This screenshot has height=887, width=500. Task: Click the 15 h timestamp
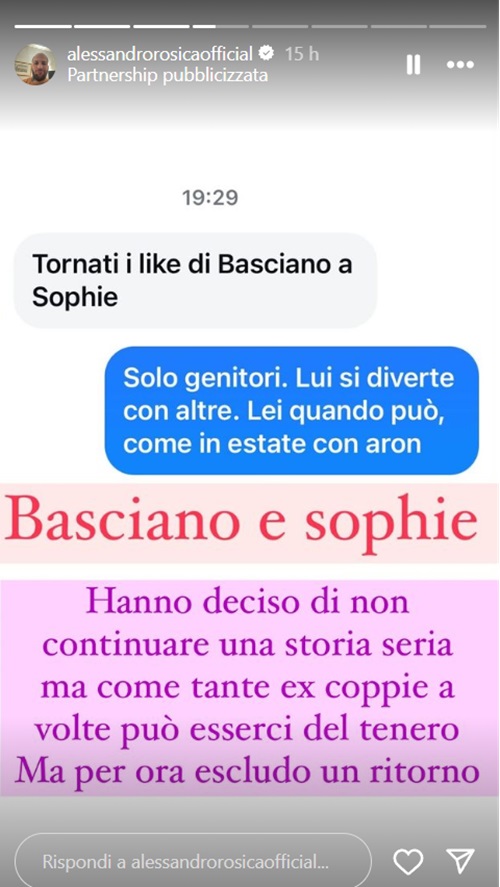(301, 54)
